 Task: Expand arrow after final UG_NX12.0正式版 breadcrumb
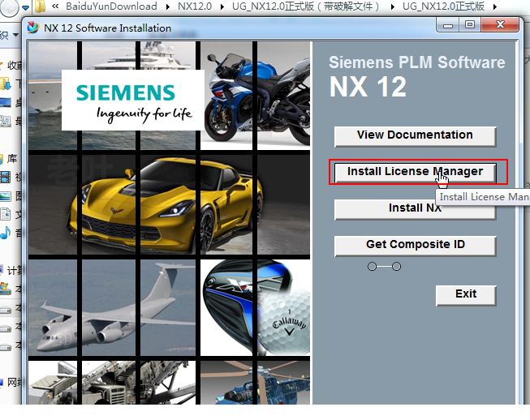tap(495, 6)
